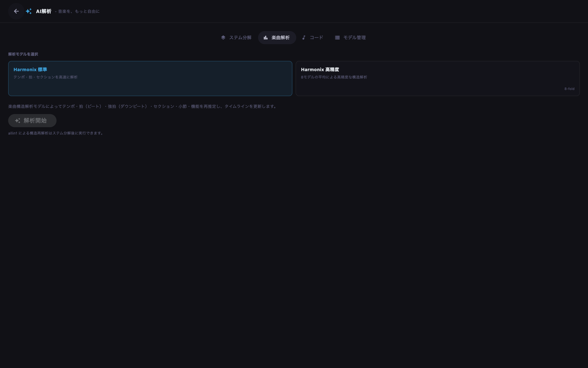This screenshot has width=588, height=368.
Task: Switch to the ステム分解 tab
Action: click(236, 37)
